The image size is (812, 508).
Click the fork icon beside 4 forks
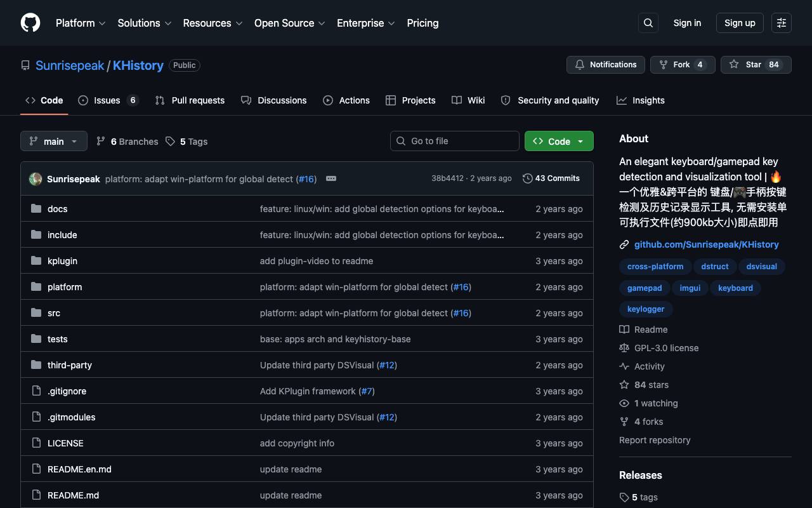point(624,422)
